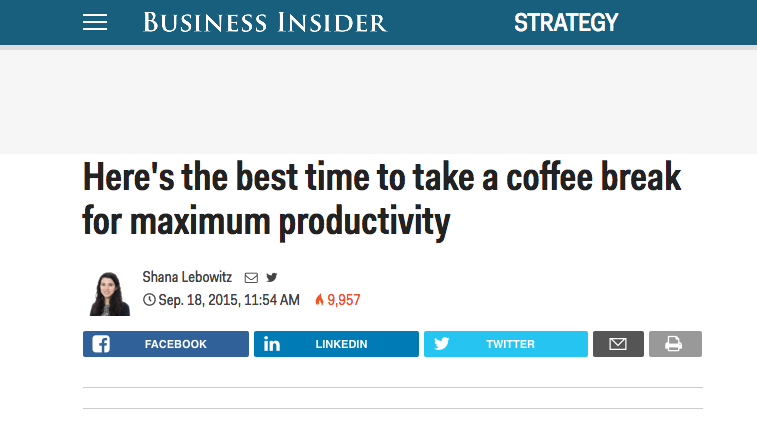Share article on Twitter

point(506,344)
